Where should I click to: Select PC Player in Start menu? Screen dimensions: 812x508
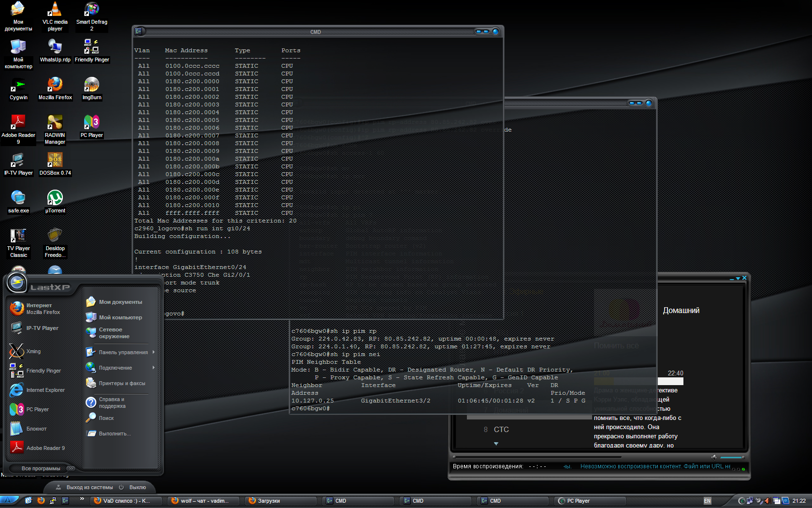pyautogui.click(x=43, y=409)
